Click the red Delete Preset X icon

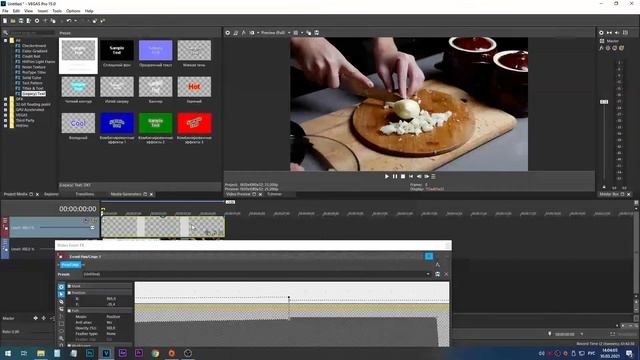coord(446,274)
